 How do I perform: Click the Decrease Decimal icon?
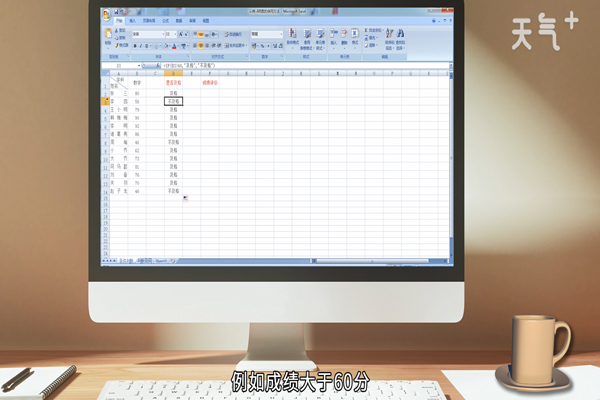point(281,46)
